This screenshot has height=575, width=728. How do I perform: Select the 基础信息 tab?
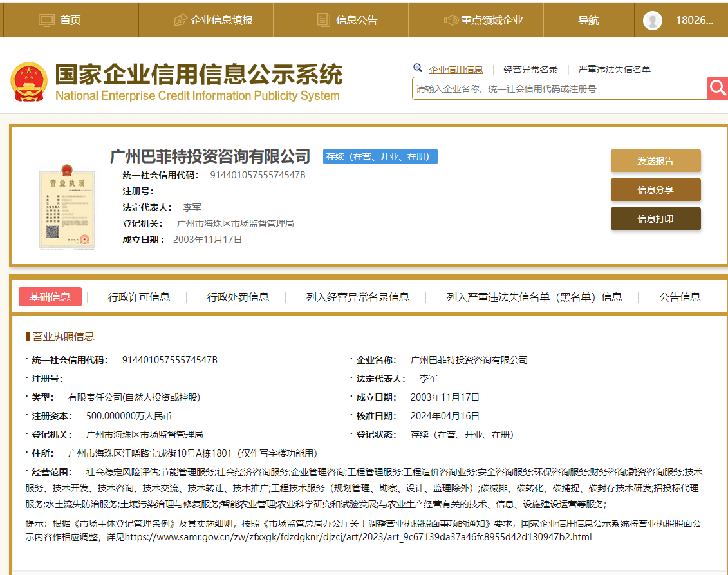pos(51,297)
